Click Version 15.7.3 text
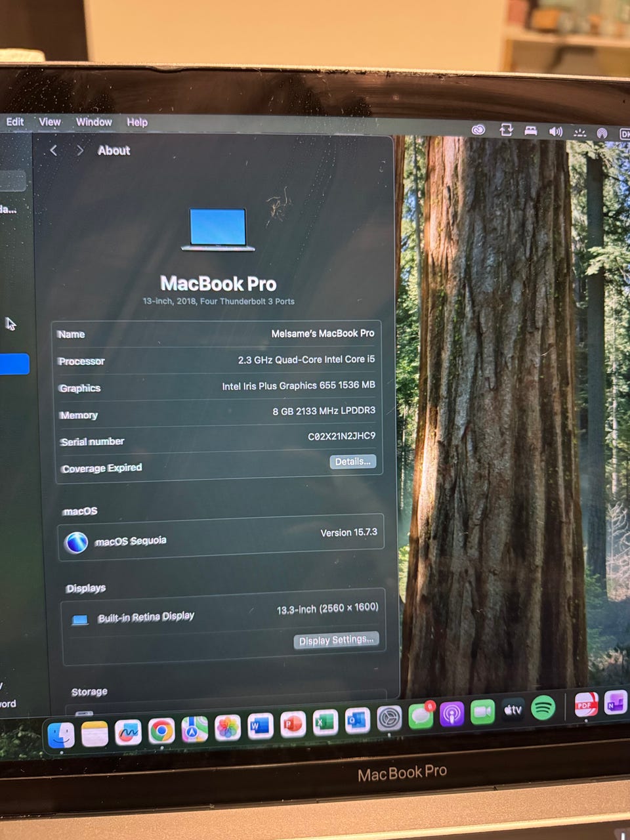 348,533
